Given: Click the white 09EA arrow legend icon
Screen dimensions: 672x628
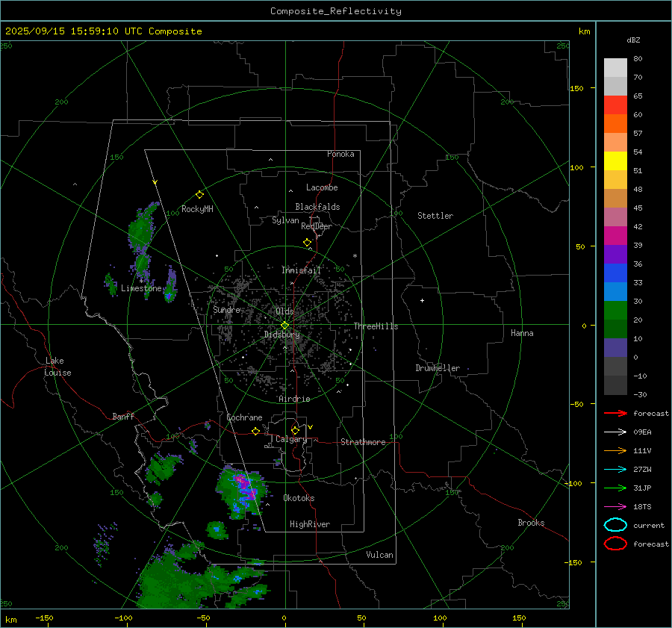Looking at the screenshot, I should [615, 432].
